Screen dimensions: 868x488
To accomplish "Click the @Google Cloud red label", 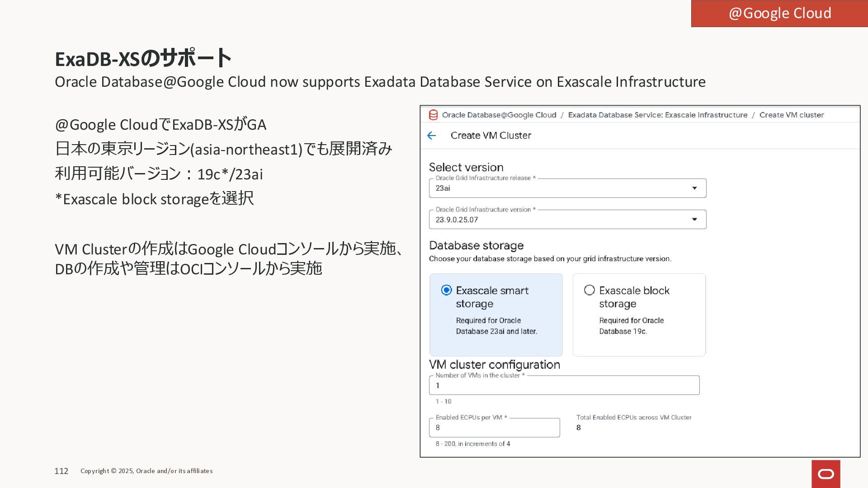I will tap(779, 13).
